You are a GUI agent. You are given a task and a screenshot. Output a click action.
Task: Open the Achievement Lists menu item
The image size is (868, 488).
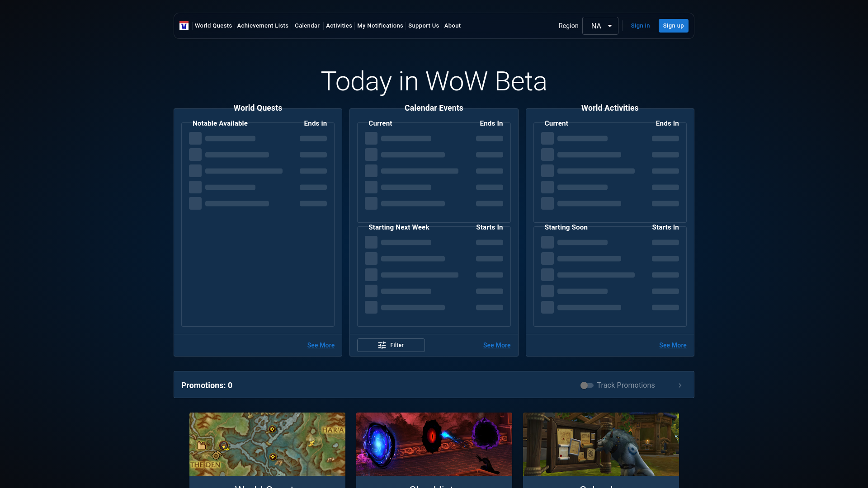coord(263,26)
